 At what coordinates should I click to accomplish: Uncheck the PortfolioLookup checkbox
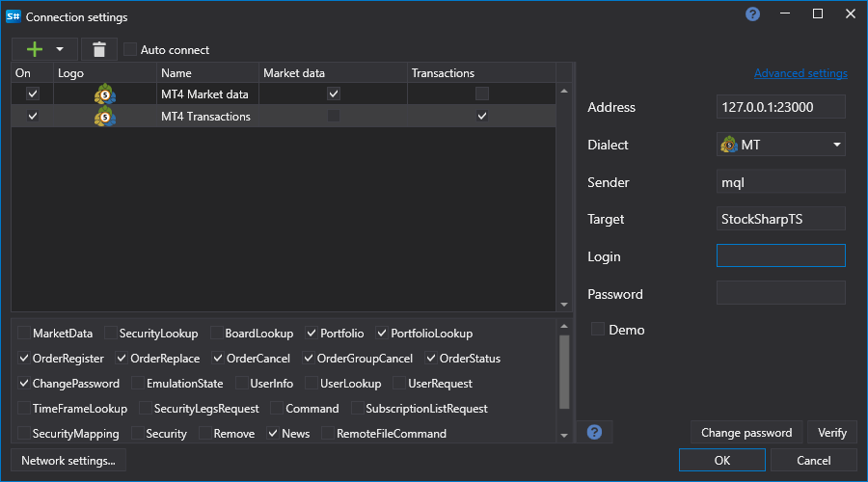382,333
